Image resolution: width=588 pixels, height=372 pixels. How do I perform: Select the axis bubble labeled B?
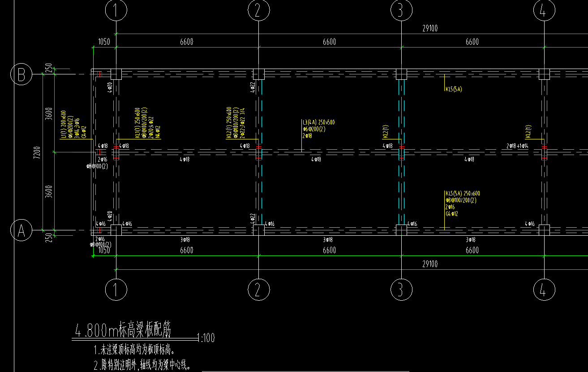click(21, 74)
